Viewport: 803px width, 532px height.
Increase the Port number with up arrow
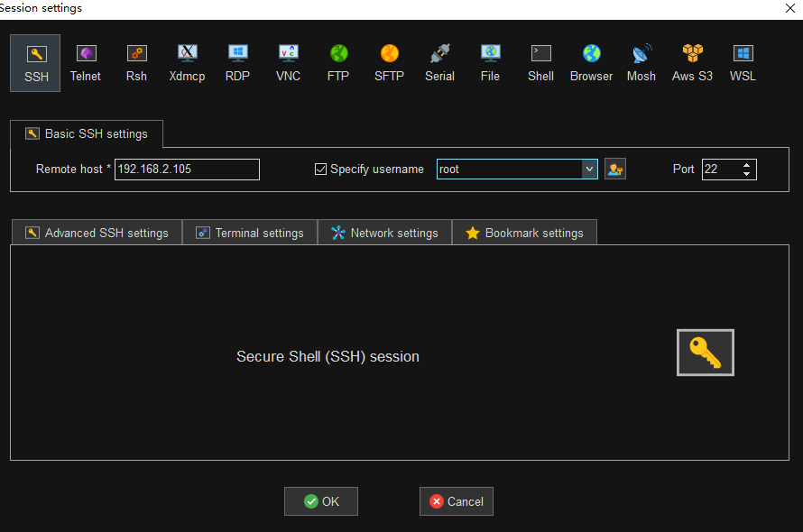tap(747, 165)
